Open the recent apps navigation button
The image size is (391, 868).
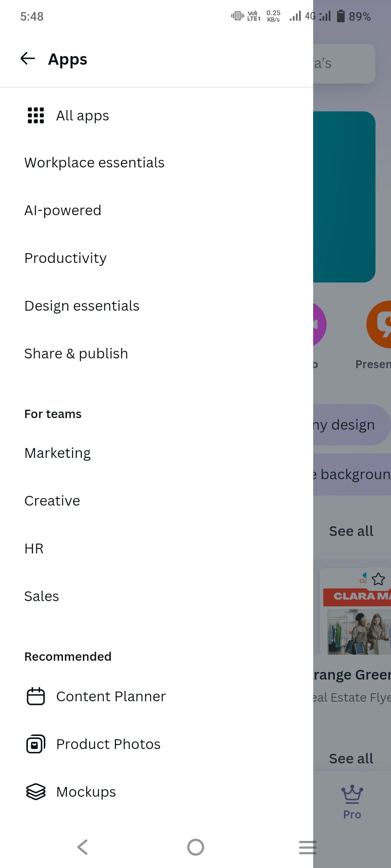point(308,847)
